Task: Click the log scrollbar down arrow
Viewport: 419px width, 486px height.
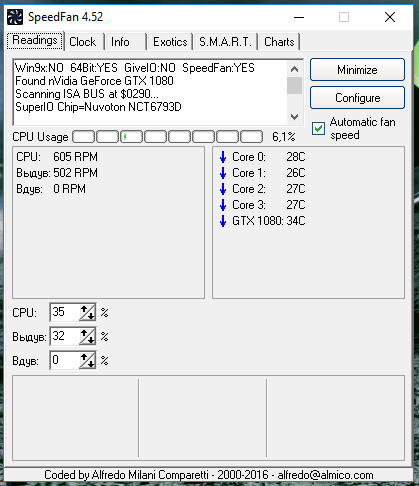Action: (294, 117)
